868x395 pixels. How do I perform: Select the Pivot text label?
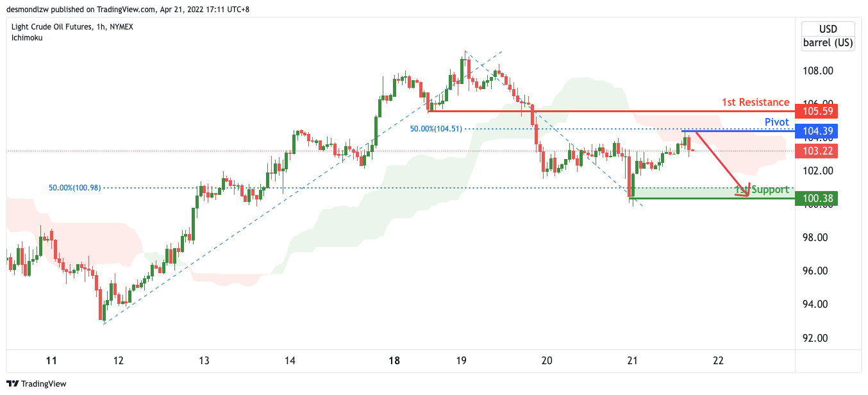pyautogui.click(x=777, y=122)
